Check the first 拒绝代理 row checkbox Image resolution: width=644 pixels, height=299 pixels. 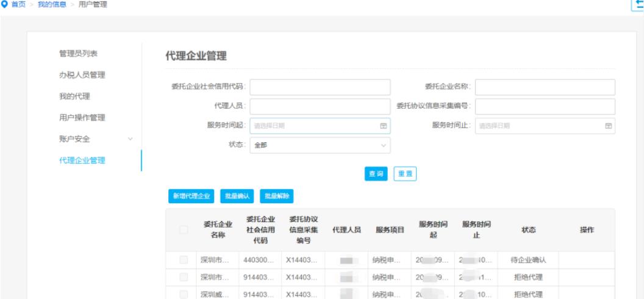(184, 277)
